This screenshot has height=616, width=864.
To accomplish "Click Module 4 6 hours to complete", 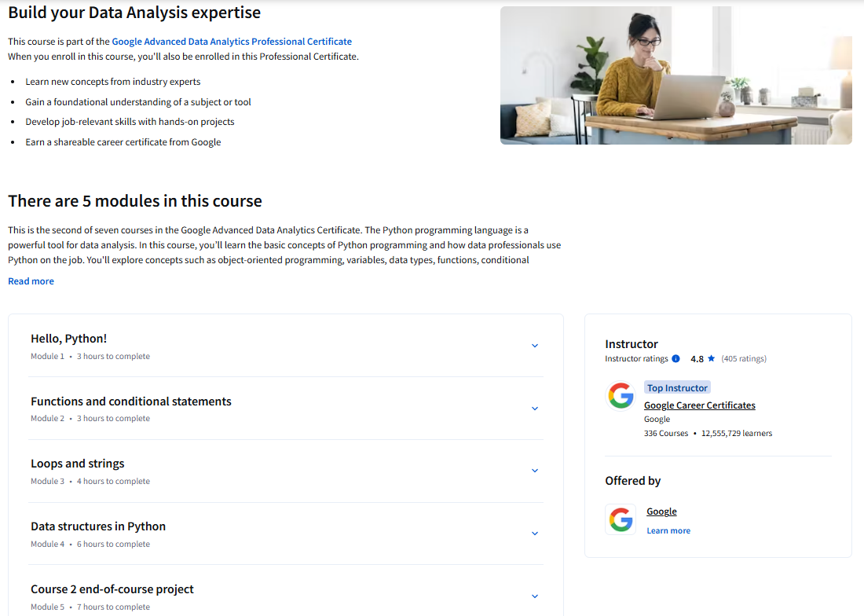I will pyautogui.click(x=90, y=544).
